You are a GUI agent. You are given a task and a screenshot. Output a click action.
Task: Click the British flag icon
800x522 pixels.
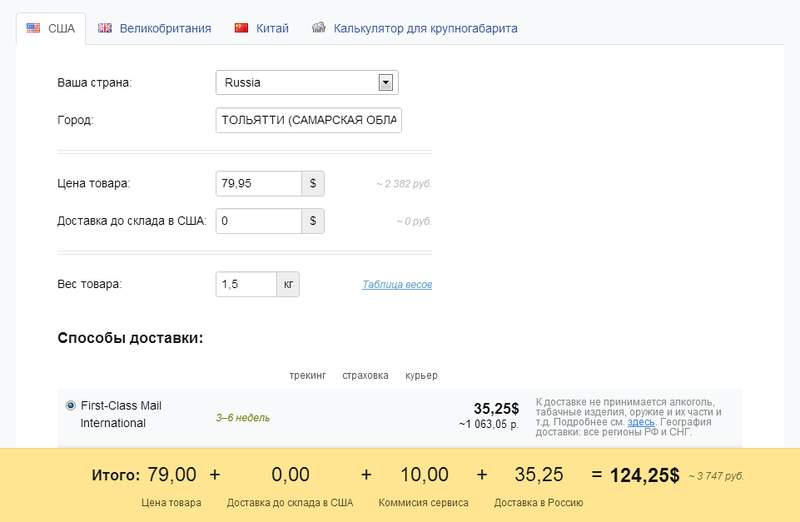(x=105, y=28)
